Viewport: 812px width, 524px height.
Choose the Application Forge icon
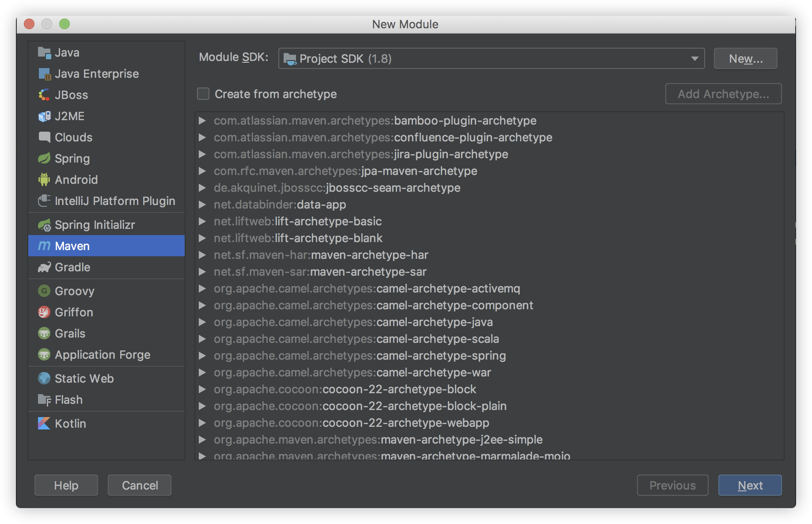[x=44, y=355]
